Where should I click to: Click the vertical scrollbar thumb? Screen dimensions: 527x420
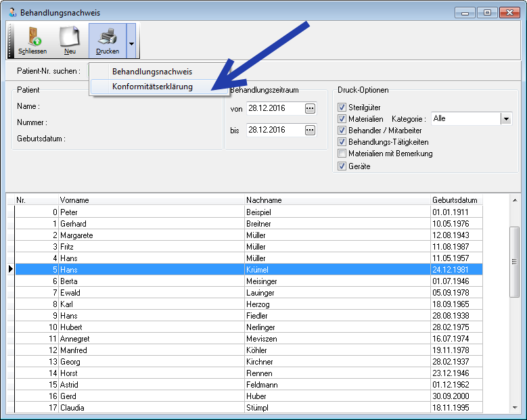pyautogui.click(x=515, y=262)
